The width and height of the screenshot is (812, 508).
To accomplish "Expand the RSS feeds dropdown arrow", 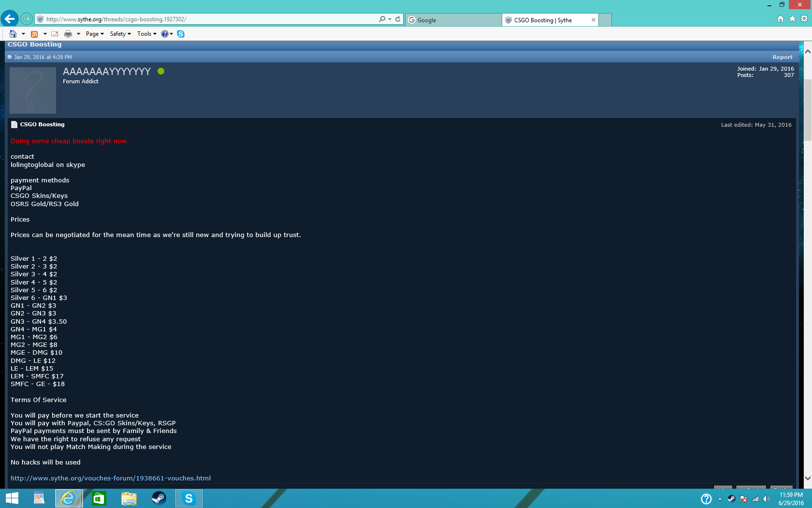I will pyautogui.click(x=45, y=34).
